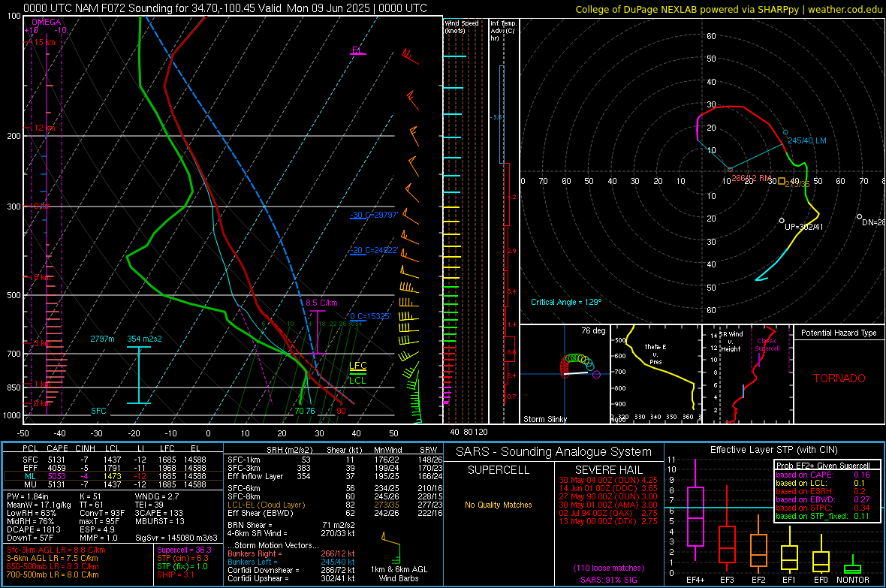
Task: Click the 'weather.cod.edu' text in header
Action: [845, 10]
